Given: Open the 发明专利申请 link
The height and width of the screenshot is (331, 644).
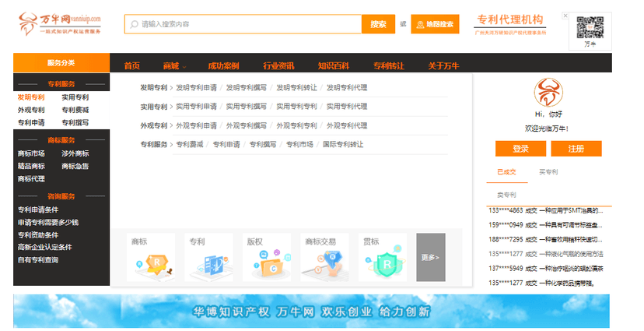Looking at the screenshot, I should click(196, 87).
